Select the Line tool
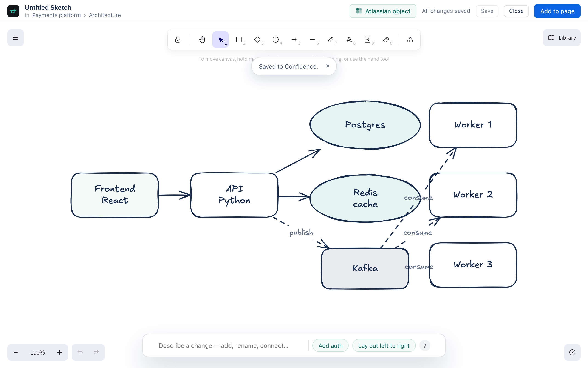 [312, 39]
